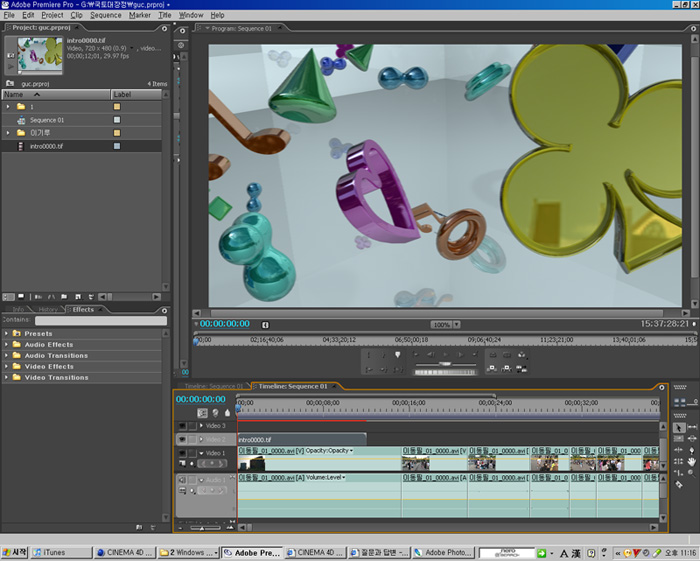Click the intro0000.tif preview thumbnail in the Project panel

40,55
